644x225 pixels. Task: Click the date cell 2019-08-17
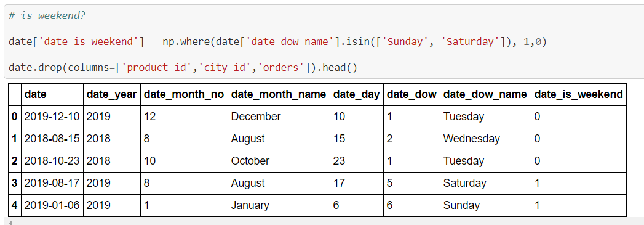(x=52, y=184)
